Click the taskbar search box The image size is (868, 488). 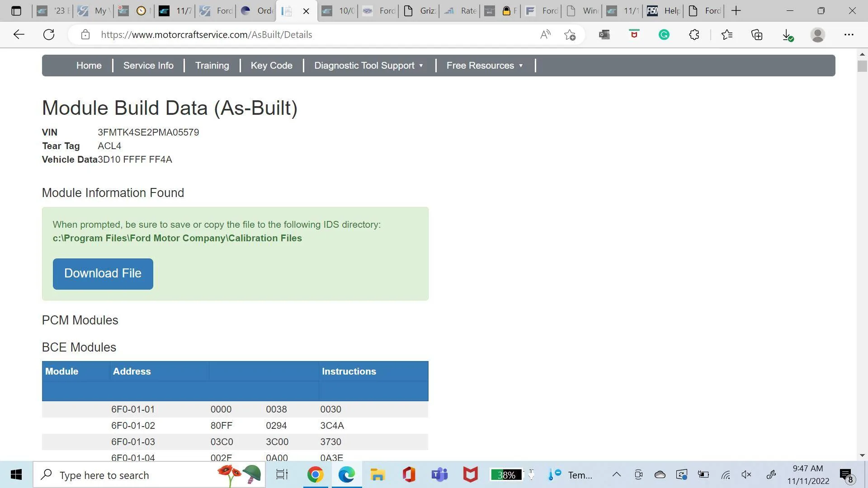point(149,475)
